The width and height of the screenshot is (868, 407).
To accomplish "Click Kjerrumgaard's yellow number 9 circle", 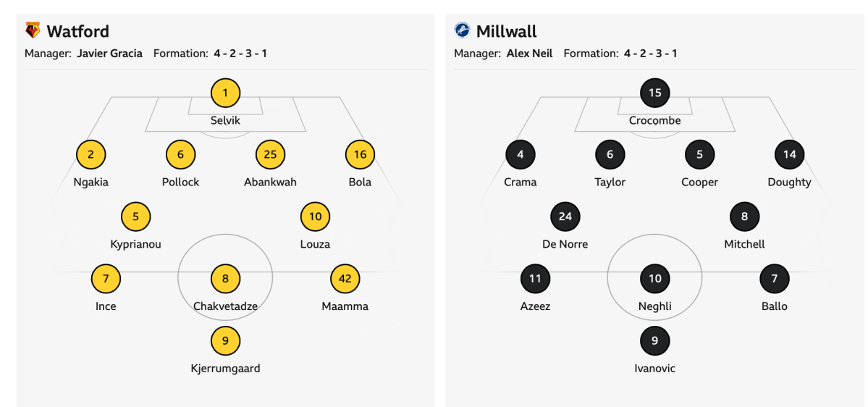I will [225, 340].
